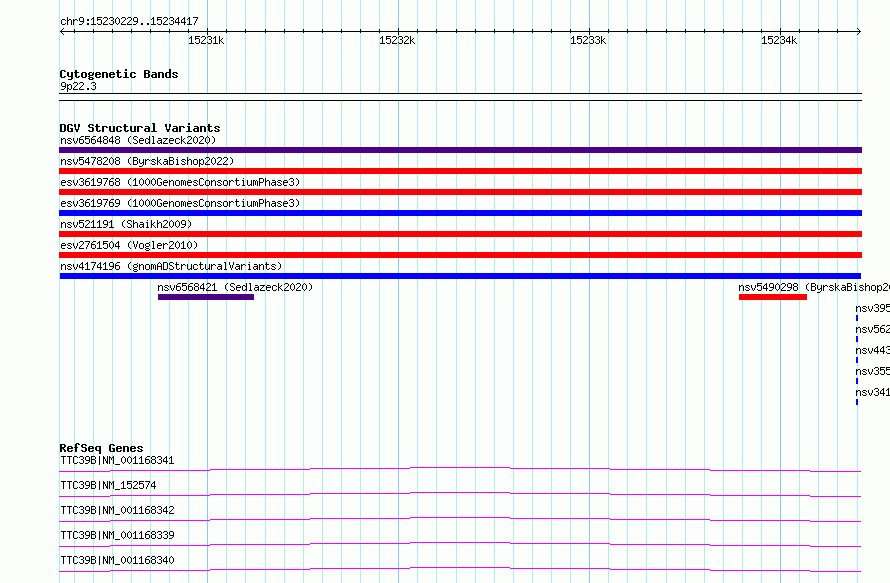Click the TTC39B|NM_001168340 transcript label

(117, 560)
